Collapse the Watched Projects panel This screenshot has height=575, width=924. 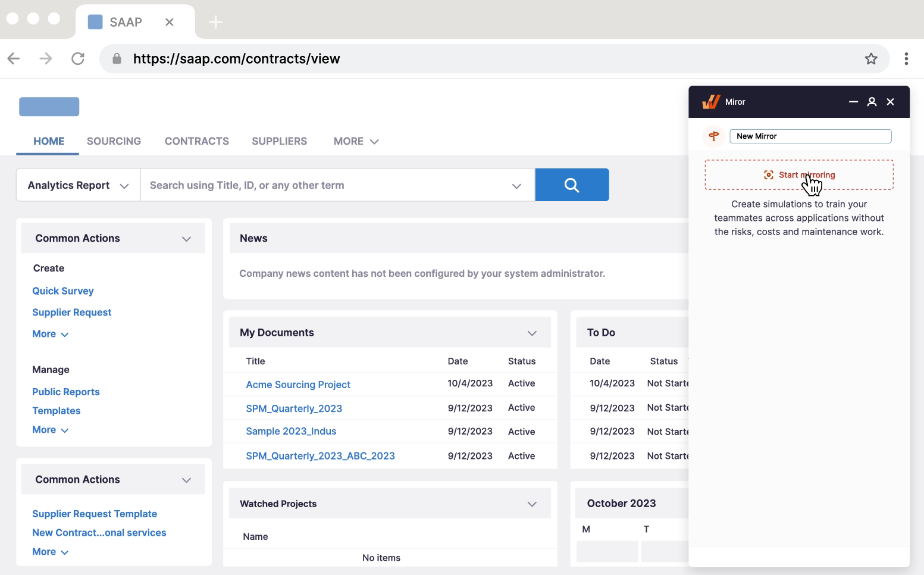pyautogui.click(x=532, y=504)
